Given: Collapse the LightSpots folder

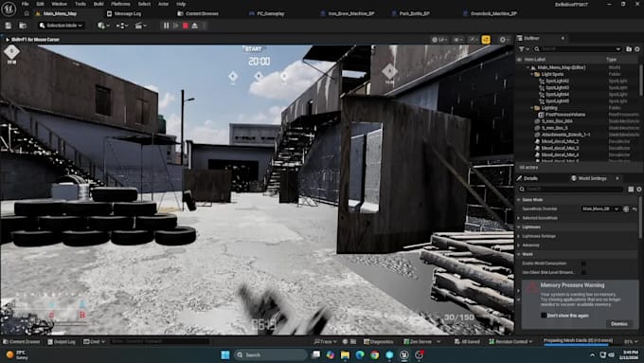Looking at the screenshot, I should [532, 75].
